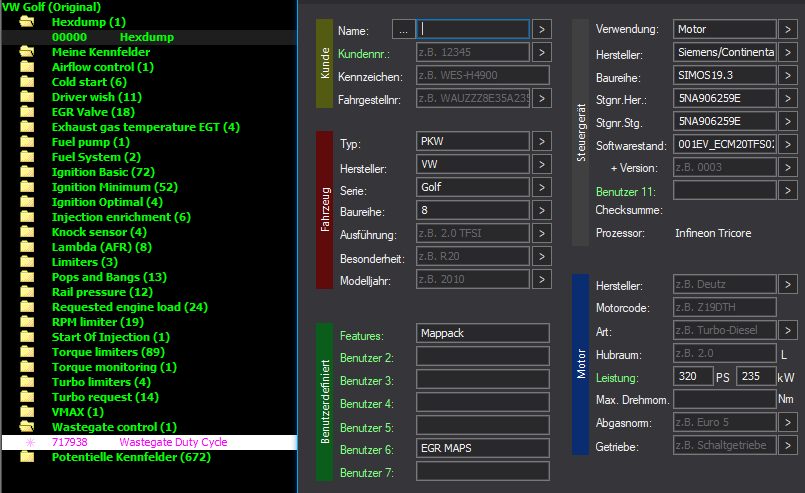Click the Hexdump folder icon

point(27,22)
